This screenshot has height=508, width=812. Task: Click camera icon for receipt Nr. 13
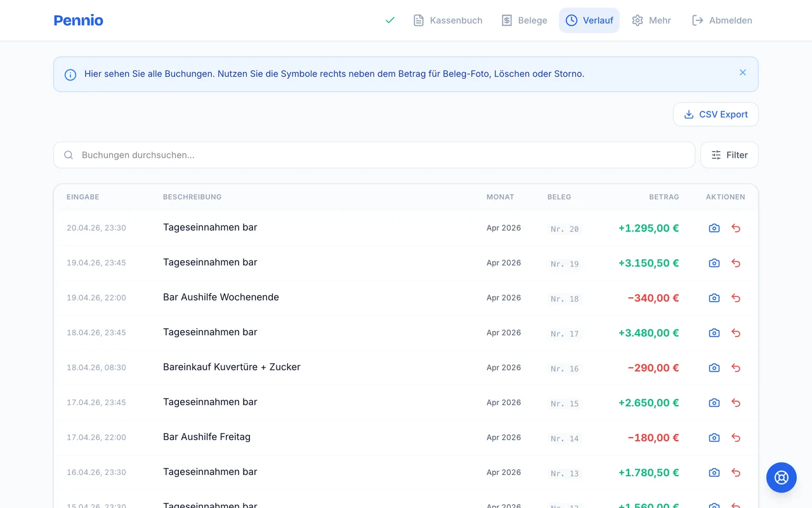point(714,472)
